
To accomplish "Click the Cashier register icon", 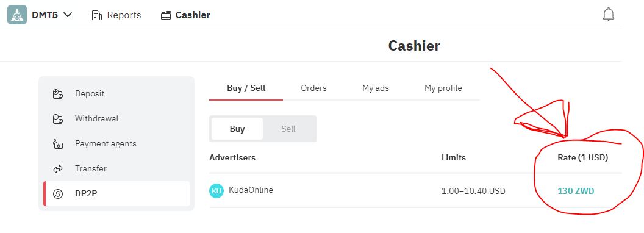I will click(x=165, y=16).
